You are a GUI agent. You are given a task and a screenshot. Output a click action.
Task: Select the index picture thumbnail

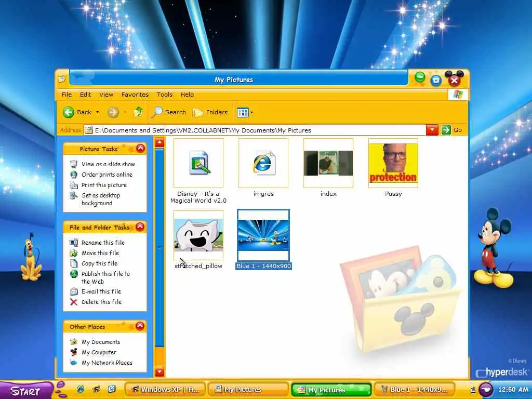point(328,163)
